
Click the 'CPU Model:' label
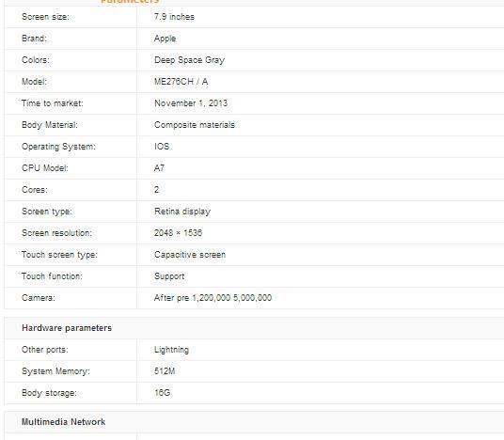pyautogui.click(x=45, y=168)
